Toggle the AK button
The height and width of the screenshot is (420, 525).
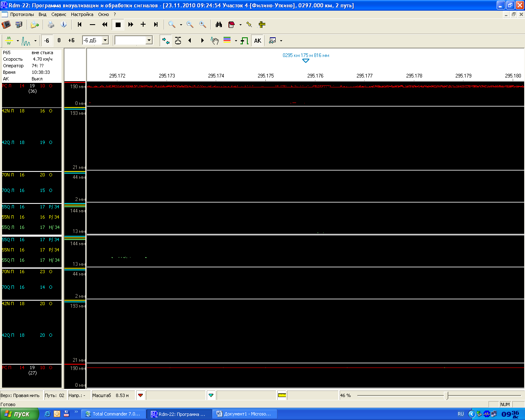coord(258,41)
